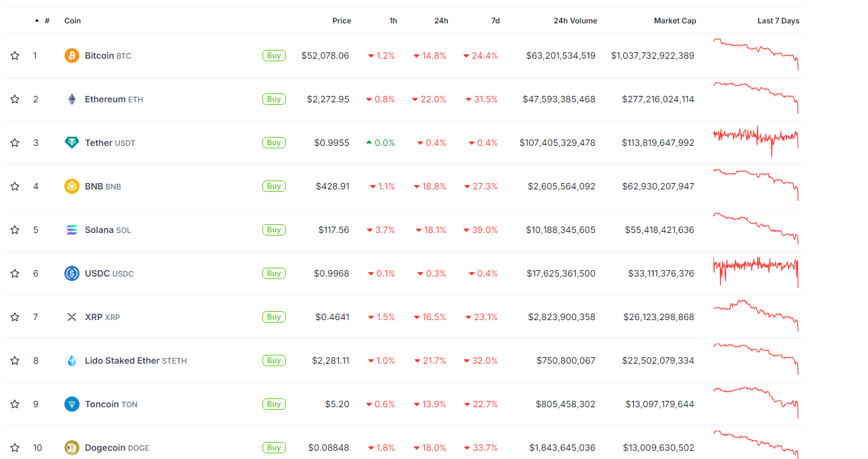Open Bitcoin's 7-day sparkline chart
Viewport: 868px width, 459px height.
click(756, 54)
